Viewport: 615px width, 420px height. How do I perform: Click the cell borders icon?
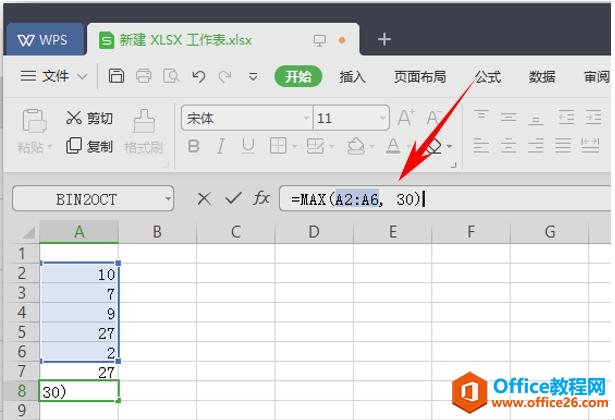278,146
